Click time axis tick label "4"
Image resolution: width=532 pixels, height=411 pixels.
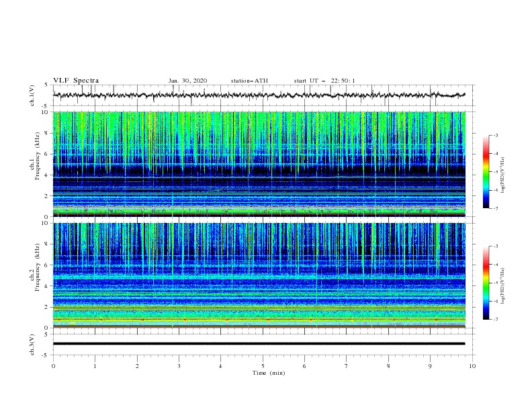pyautogui.click(x=220, y=366)
